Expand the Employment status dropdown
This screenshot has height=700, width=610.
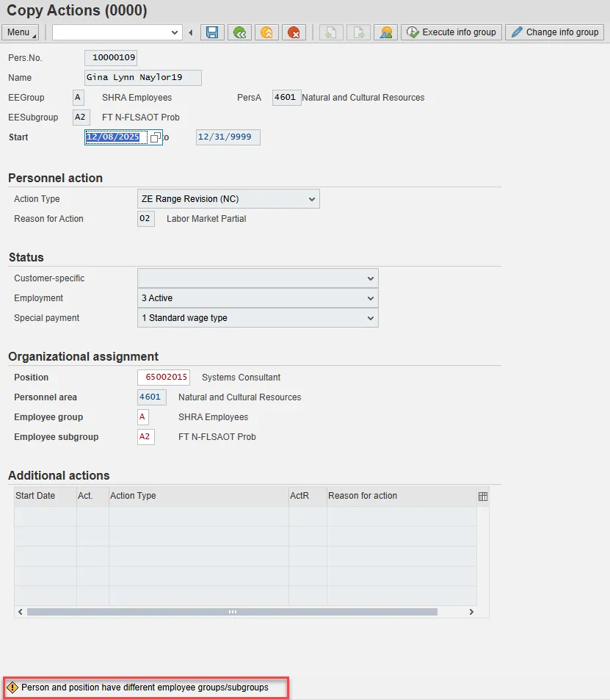point(370,298)
